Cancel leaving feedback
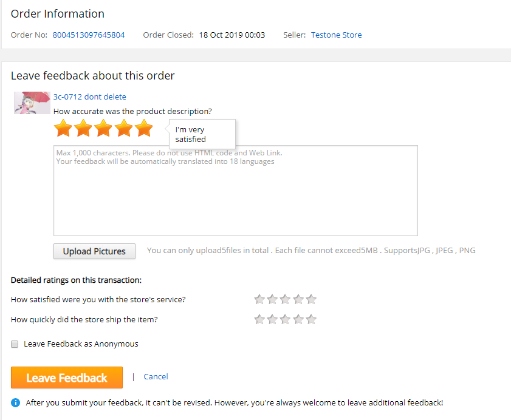The height and width of the screenshot is (420, 511). click(x=156, y=377)
